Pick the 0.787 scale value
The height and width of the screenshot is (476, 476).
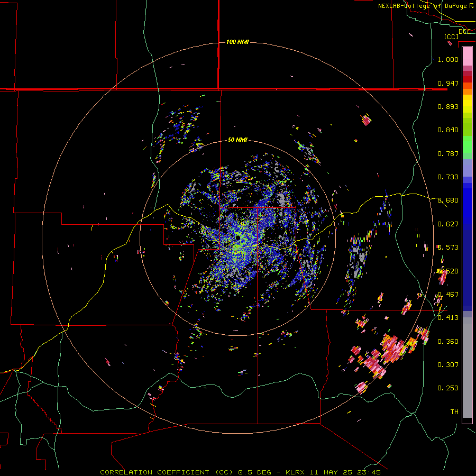[x=448, y=153]
